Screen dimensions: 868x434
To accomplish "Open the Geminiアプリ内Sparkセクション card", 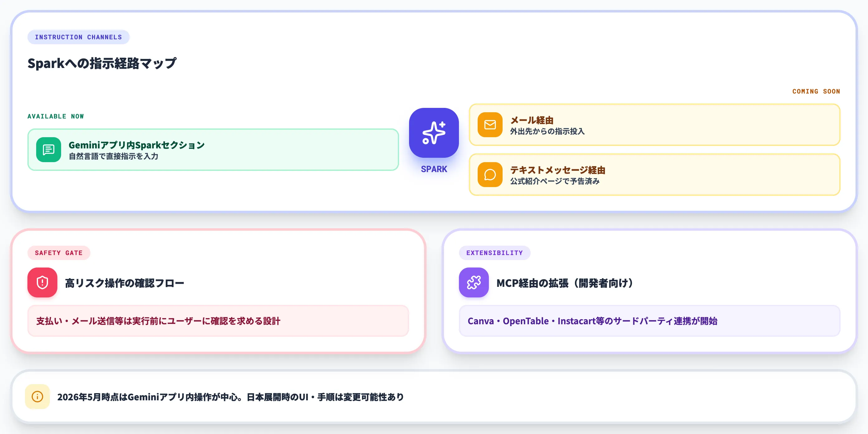I will (x=213, y=150).
